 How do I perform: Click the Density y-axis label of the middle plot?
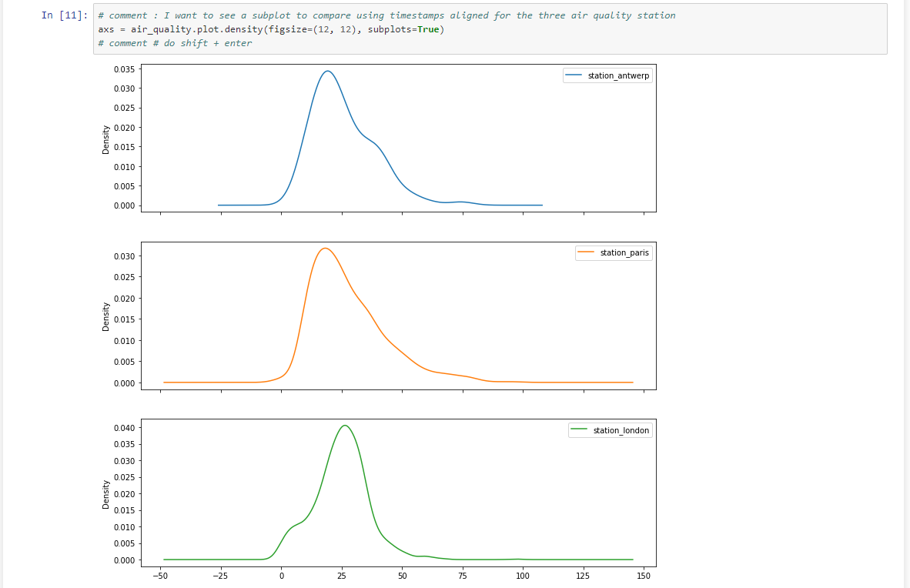tap(105, 315)
